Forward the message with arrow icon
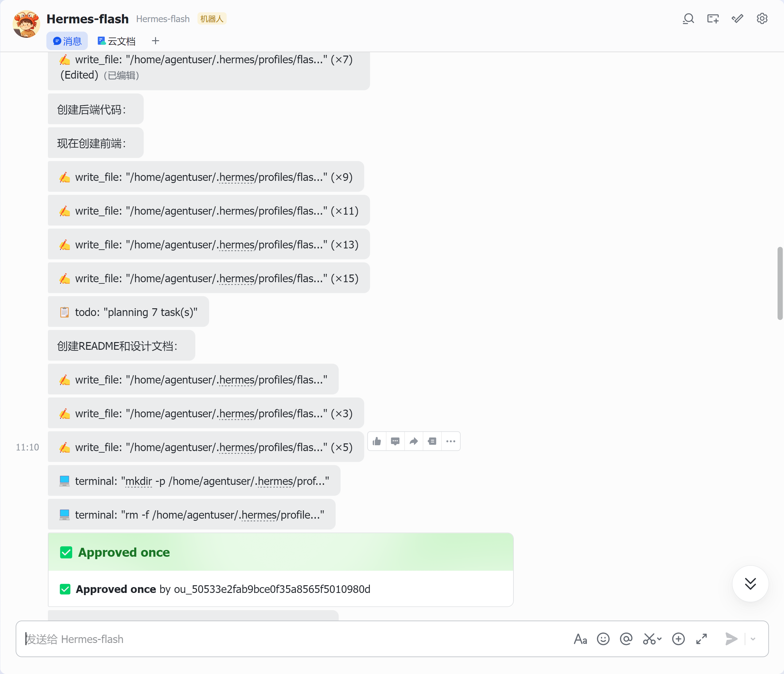 [414, 441]
